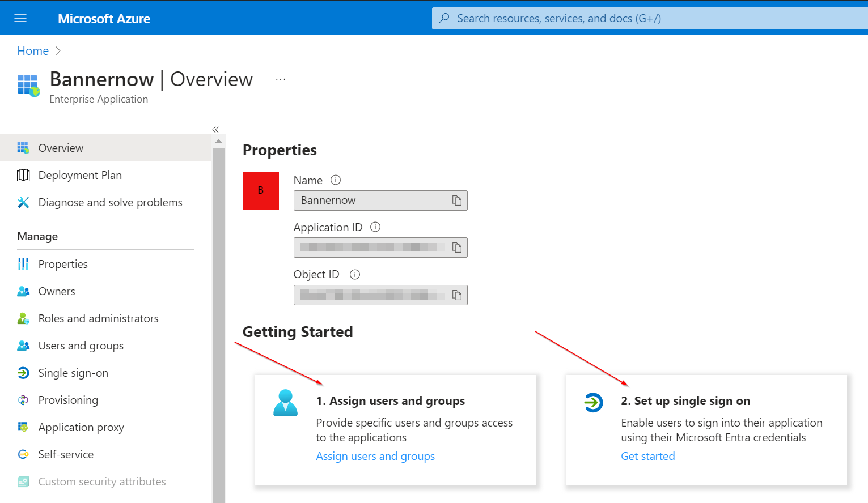
Task: Click the Properties bars icon in the sidebar
Action: click(x=23, y=264)
